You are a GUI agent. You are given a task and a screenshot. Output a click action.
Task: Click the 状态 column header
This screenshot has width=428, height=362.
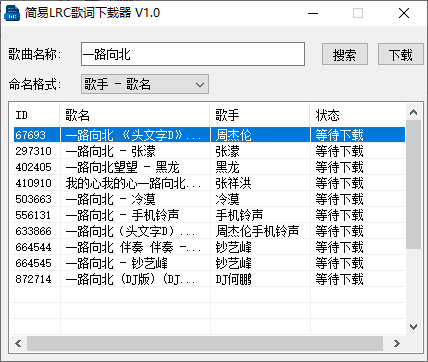click(358, 115)
